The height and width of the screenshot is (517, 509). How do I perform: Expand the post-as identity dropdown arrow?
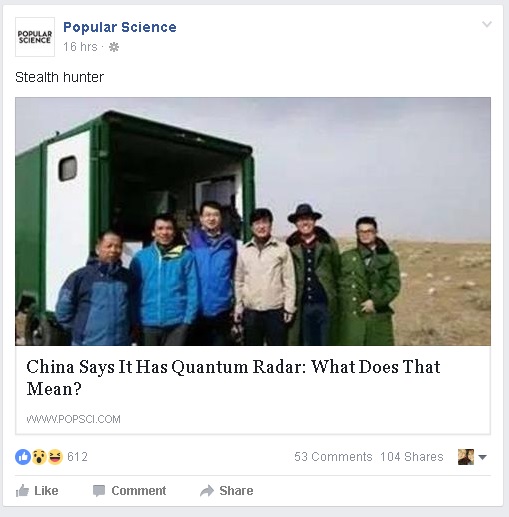(482, 457)
